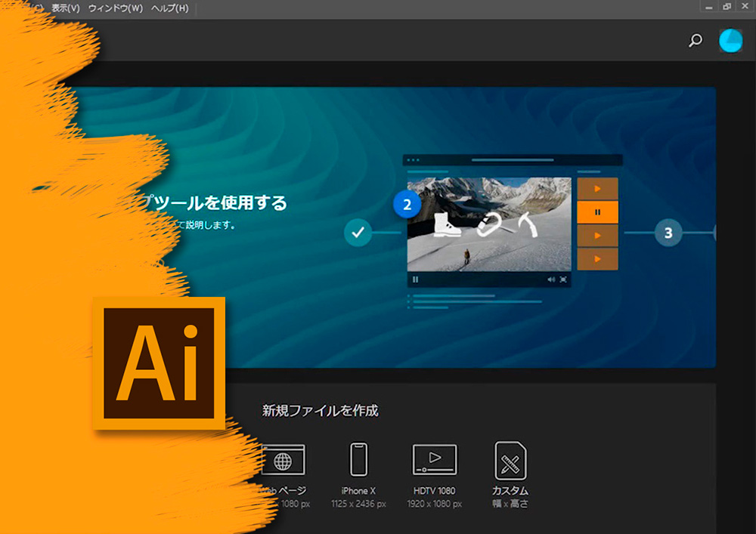The width and height of the screenshot is (756, 534).
Task: Click the completed checkmark step circle
Action: pos(358,233)
